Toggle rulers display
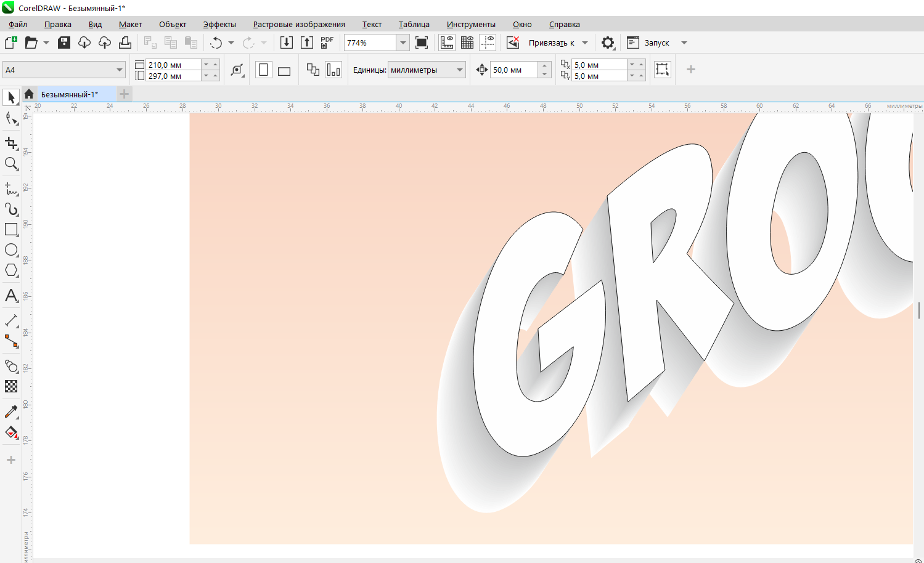The height and width of the screenshot is (563, 924). click(446, 43)
